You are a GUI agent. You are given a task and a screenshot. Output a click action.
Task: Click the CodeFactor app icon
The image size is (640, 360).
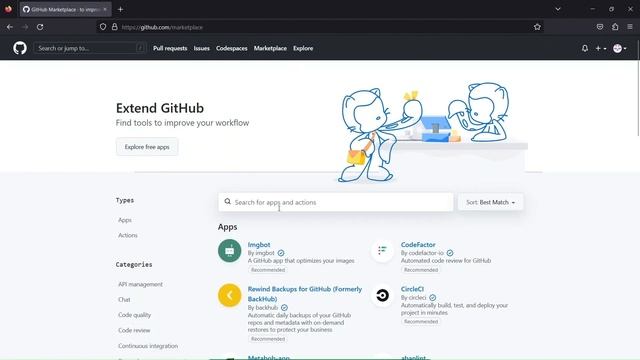click(382, 251)
